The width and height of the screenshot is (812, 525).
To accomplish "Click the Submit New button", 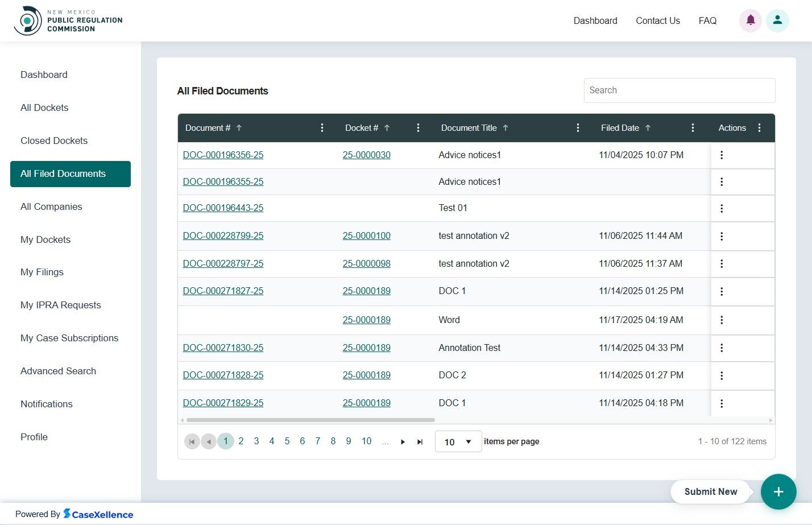I will coord(710,491).
